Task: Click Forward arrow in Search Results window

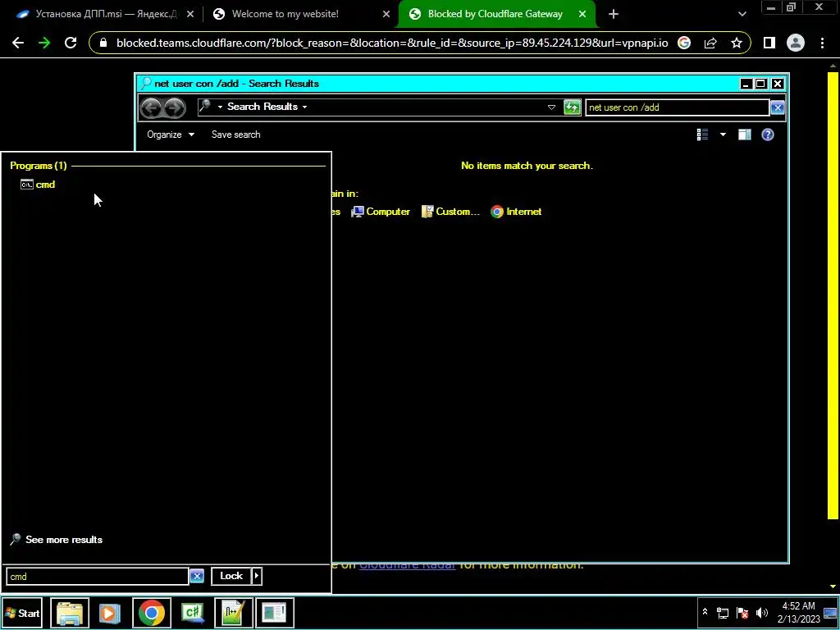Action: coord(175,107)
